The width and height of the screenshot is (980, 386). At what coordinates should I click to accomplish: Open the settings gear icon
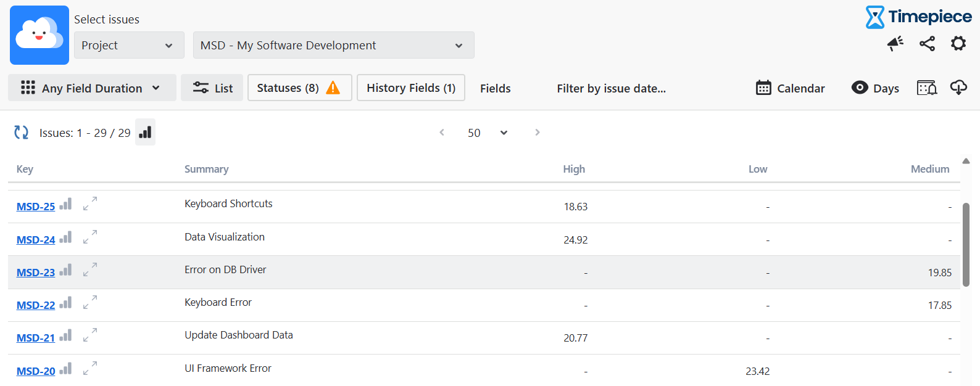958,43
